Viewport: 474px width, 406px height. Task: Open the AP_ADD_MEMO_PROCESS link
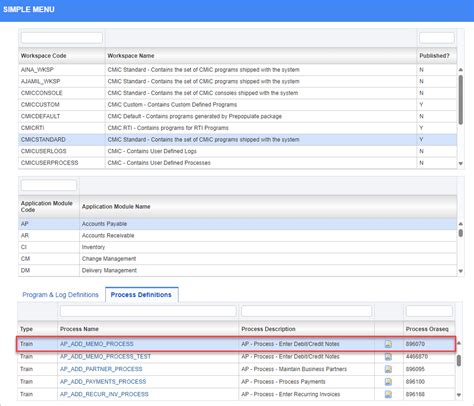point(97,344)
